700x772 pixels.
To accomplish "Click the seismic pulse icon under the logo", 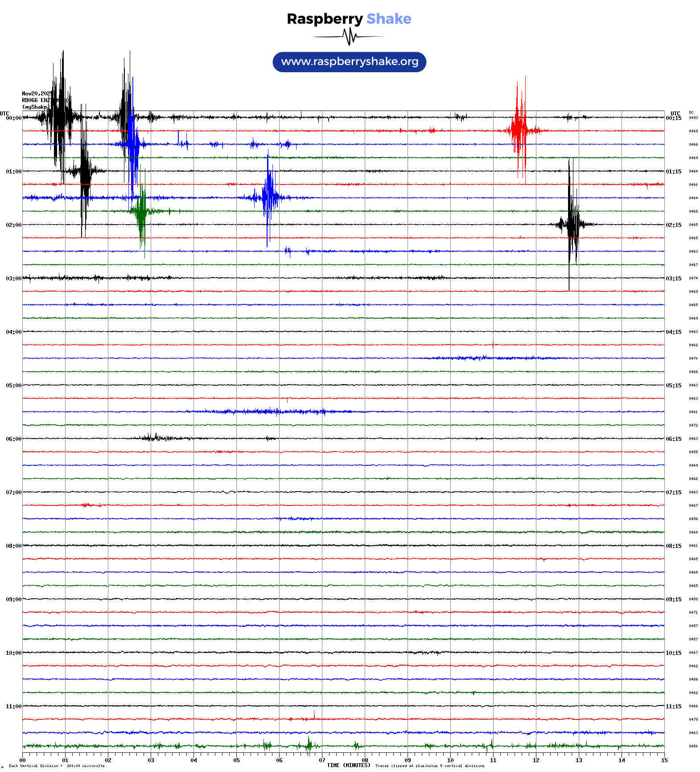I will (349, 37).
